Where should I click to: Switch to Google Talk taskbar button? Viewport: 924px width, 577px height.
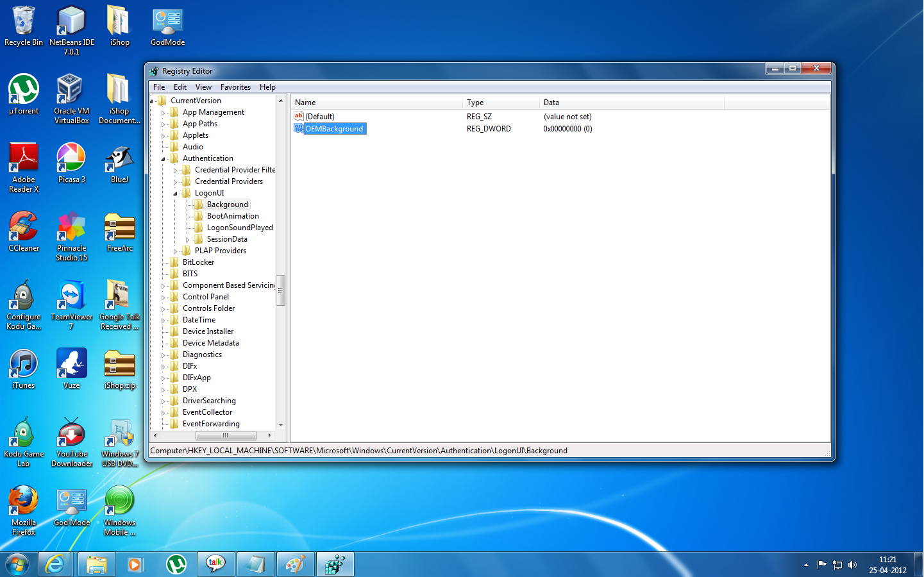(215, 564)
